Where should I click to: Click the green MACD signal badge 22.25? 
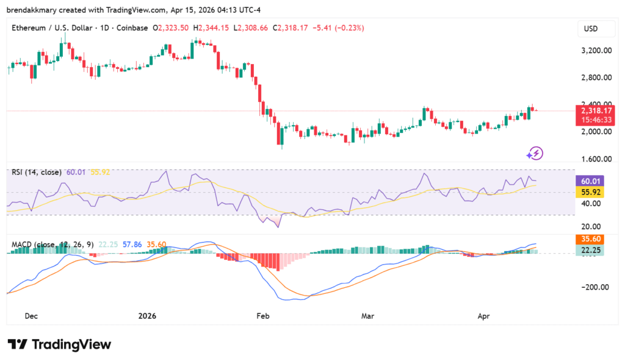click(x=590, y=250)
